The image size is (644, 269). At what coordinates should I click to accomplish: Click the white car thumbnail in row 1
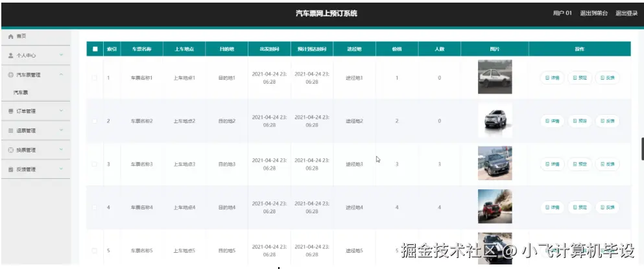pyautogui.click(x=495, y=76)
